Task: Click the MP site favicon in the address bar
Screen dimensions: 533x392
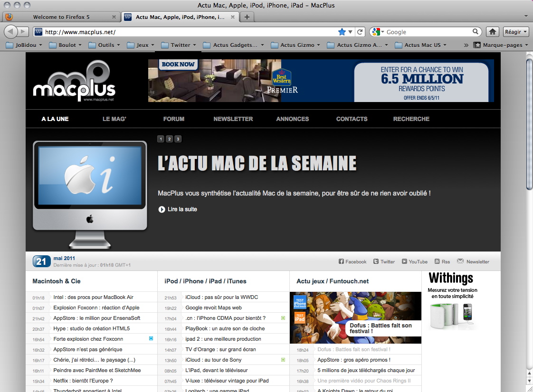Action: coord(38,32)
